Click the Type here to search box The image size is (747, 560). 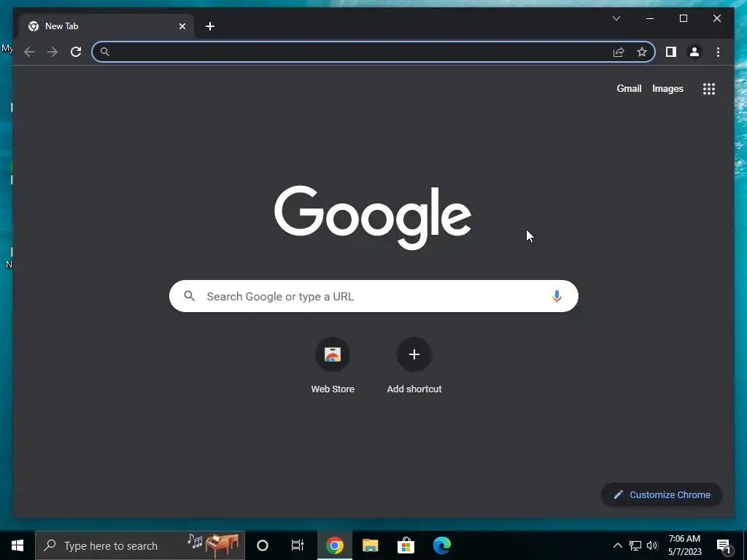click(x=140, y=545)
